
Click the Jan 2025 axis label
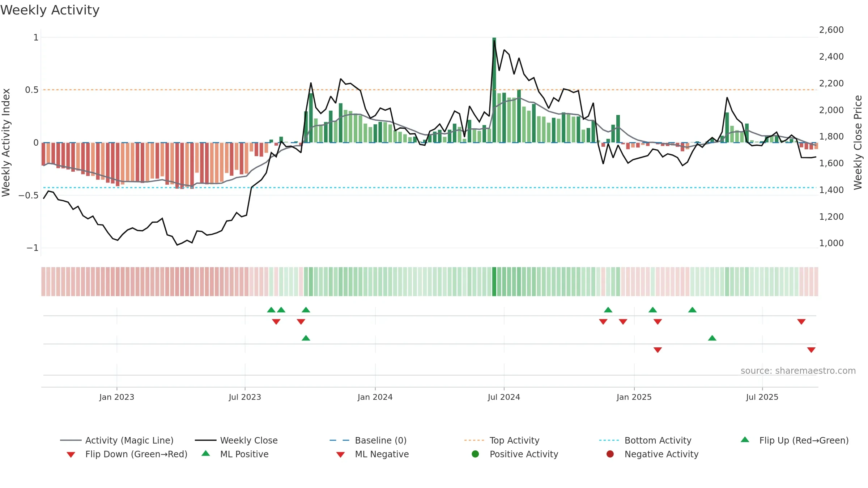pyautogui.click(x=634, y=397)
